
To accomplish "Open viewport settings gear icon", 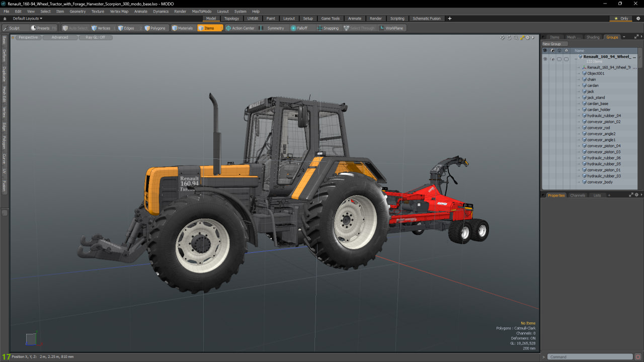I will pos(528,38).
